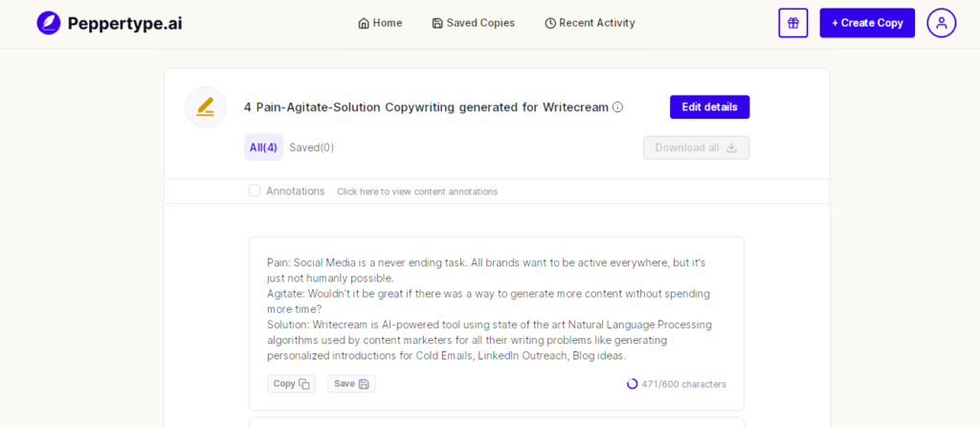Switch to the Saved(0) tab
The width and height of the screenshot is (980, 428).
point(311,147)
